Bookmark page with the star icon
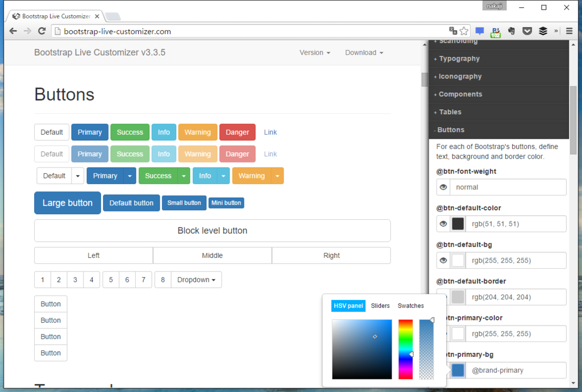The image size is (582, 392). [x=464, y=31]
